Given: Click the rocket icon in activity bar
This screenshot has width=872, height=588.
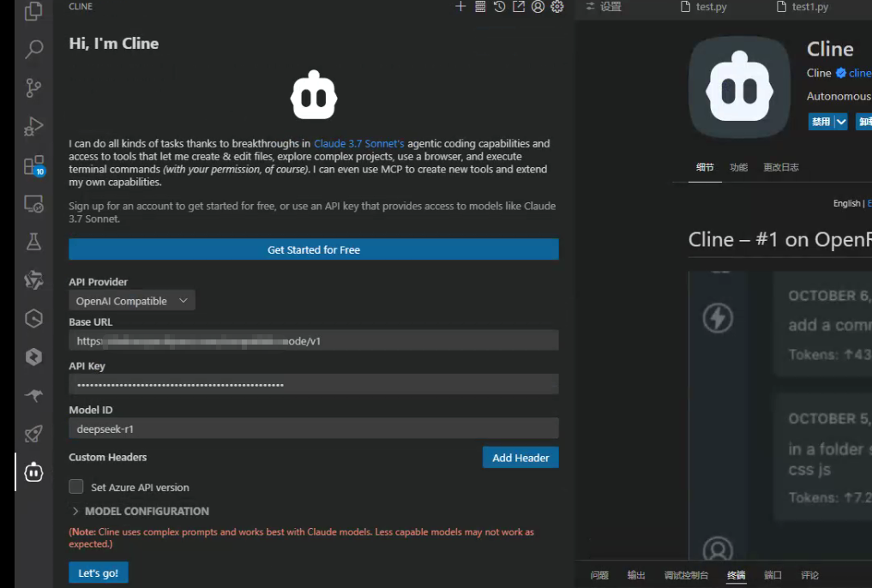Looking at the screenshot, I should coord(33,434).
